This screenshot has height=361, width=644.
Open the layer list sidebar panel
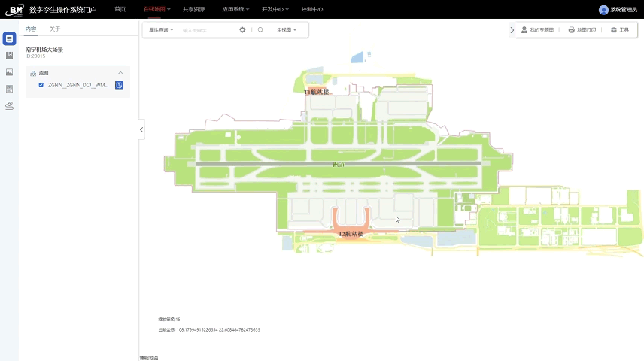point(9,38)
